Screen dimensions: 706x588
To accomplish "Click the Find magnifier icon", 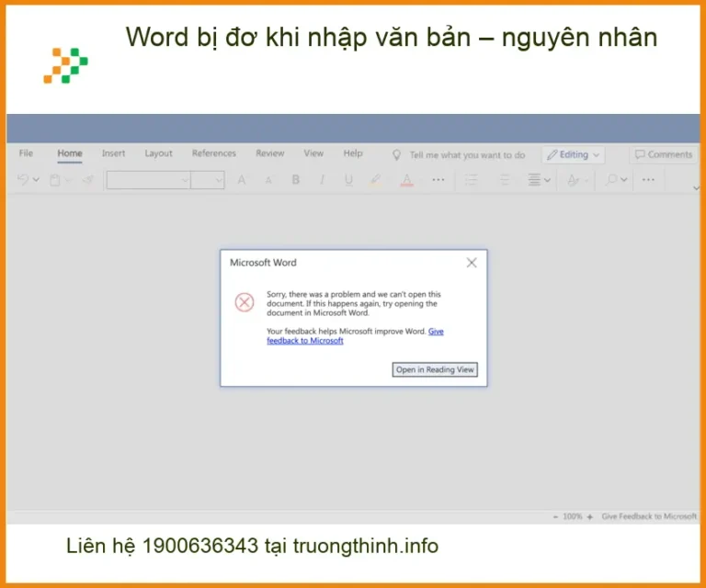I will click(x=611, y=180).
